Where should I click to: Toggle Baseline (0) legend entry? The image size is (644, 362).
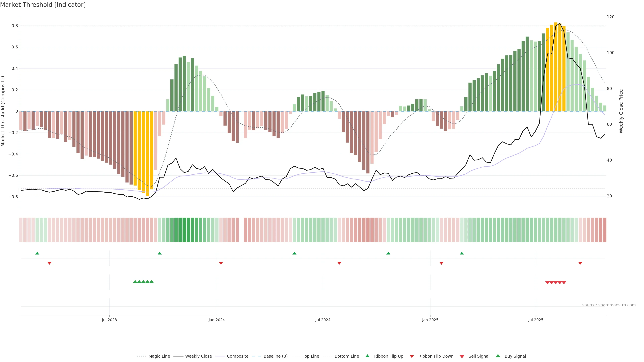(x=275, y=356)
